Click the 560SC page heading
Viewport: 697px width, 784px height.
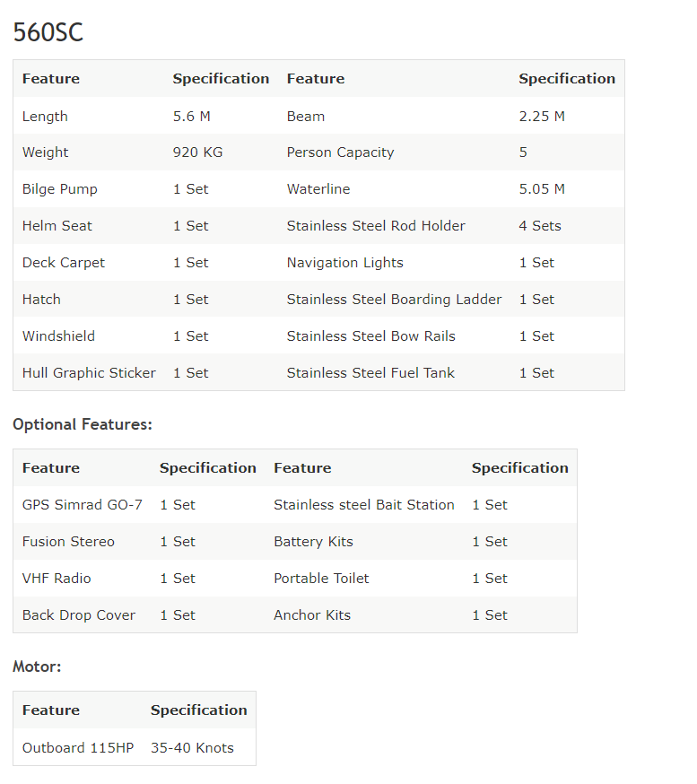pos(48,32)
